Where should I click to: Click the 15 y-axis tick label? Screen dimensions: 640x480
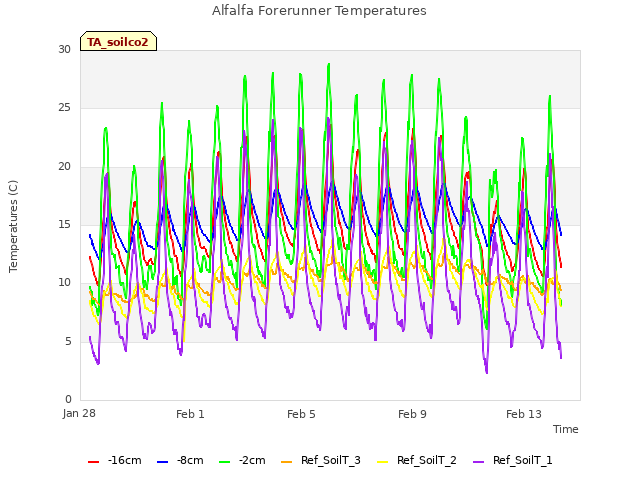(64, 224)
